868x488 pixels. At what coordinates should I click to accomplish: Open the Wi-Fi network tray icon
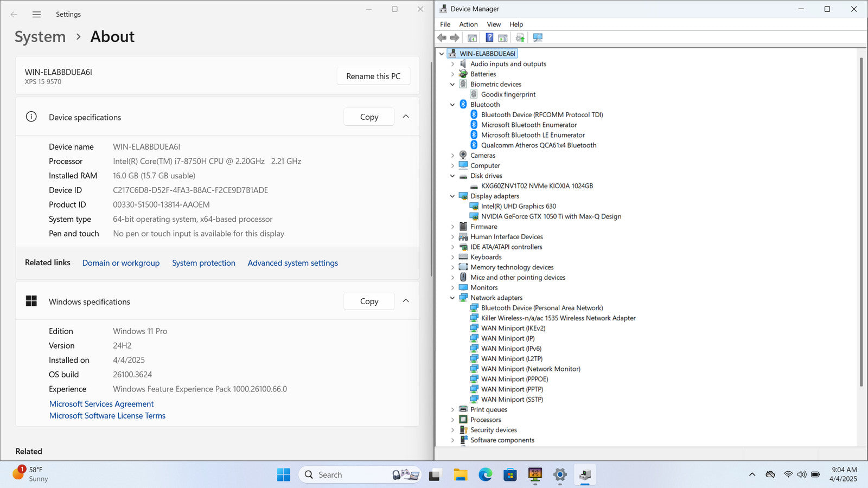coord(788,474)
